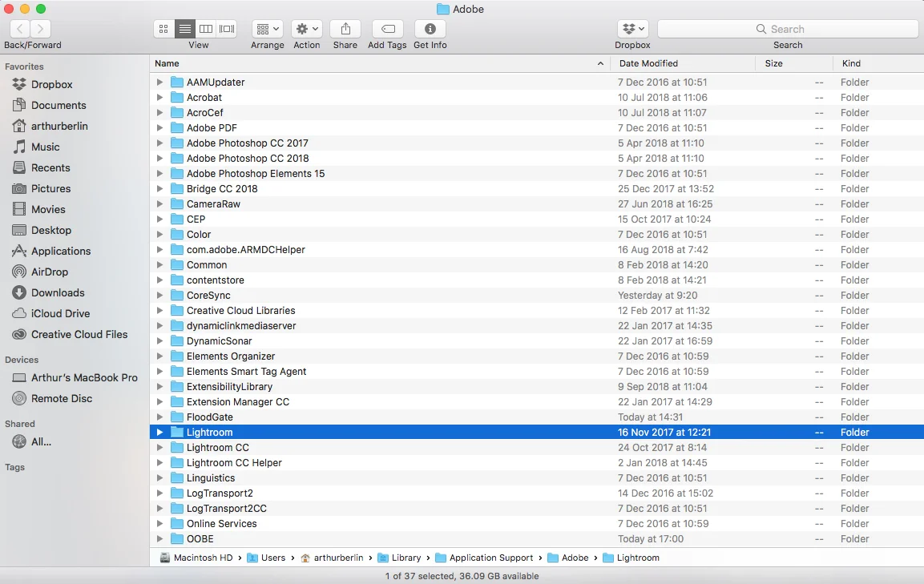
Task: Select the dynamiclinkmediaserver folder
Action: 537,326
